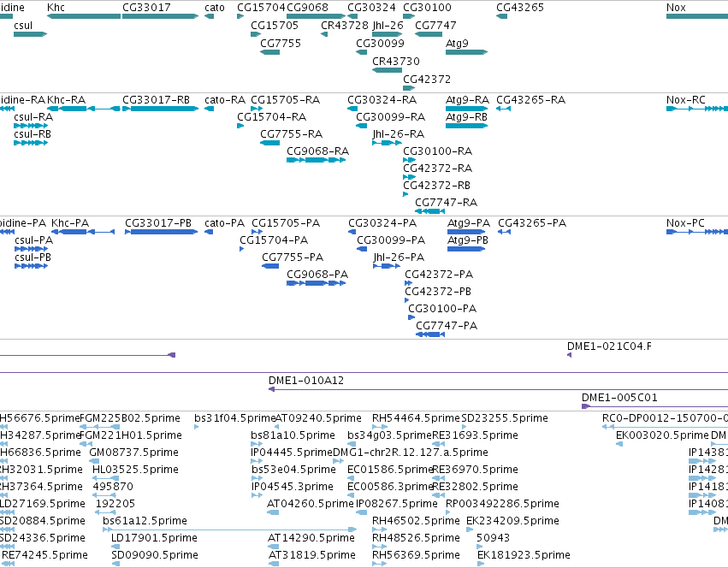The width and height of the screenshot is (728, 568).
Task: Click EST EK234209.5prime
Action: point(470,530)
